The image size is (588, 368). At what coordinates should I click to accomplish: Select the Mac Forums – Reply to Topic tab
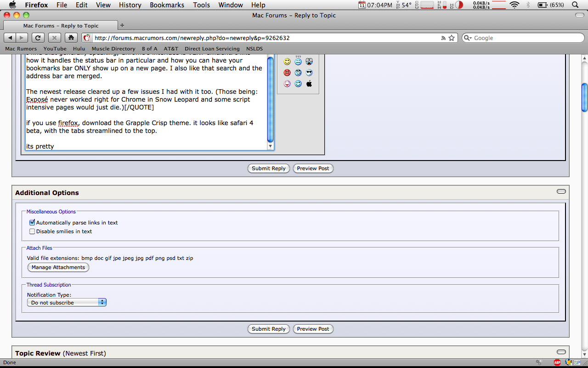[61, 26]
